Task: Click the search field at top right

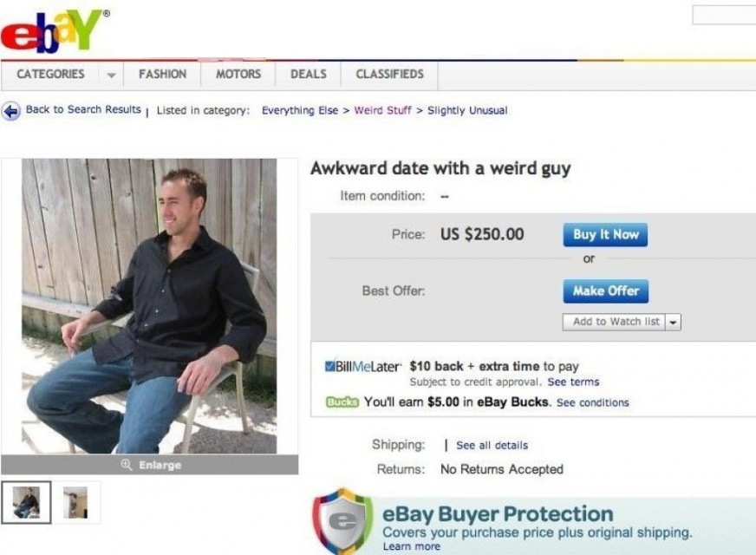Action: (724, 15)
